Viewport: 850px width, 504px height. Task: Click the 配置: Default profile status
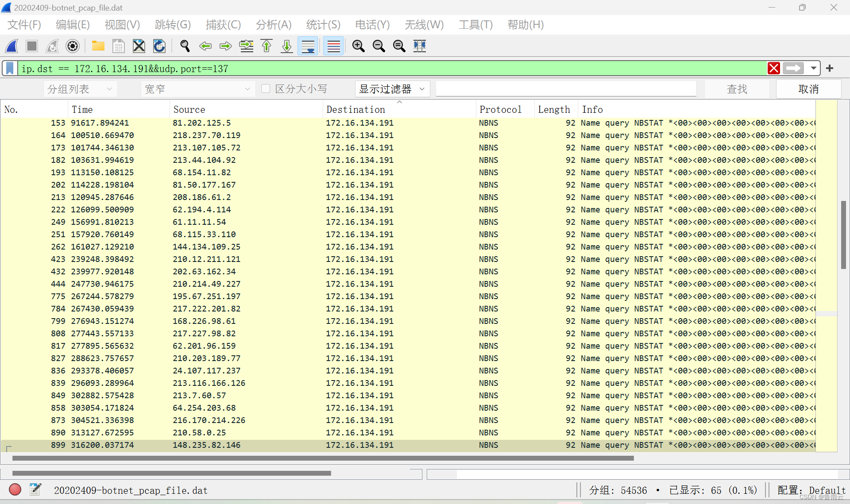coord(811,490)
